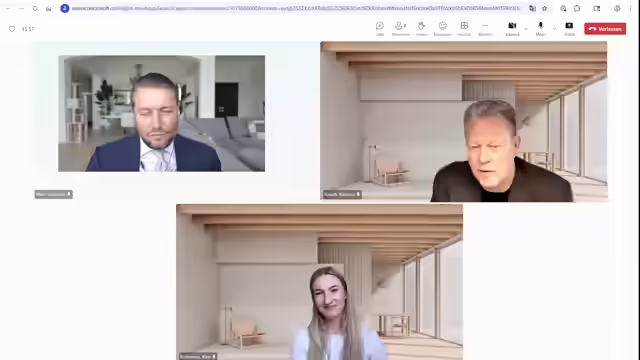640x360 pixels.
Task: Change the meeting view layout
Action: point(464,29)
